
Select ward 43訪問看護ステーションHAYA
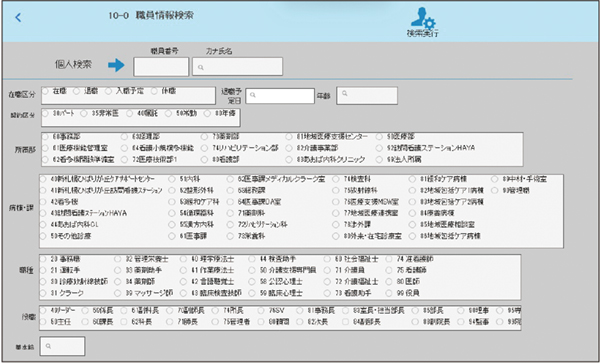[x=43, y=213]
